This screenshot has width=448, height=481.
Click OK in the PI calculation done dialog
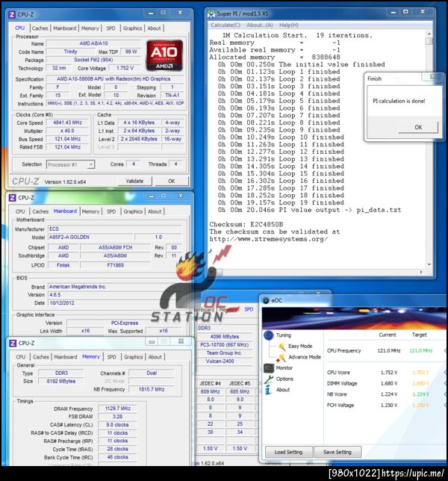[x=418, y=127]
